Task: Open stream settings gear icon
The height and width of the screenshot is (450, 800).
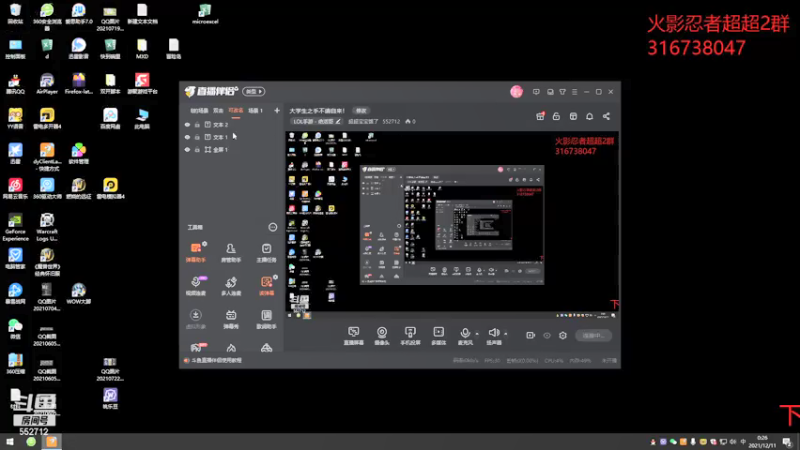Action: tap(563, 335)
